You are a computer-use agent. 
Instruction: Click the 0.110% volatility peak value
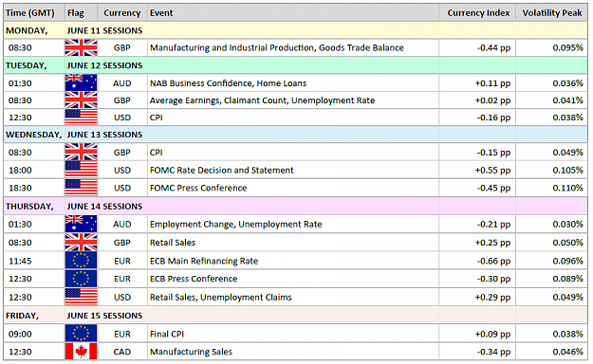[567, 188]
